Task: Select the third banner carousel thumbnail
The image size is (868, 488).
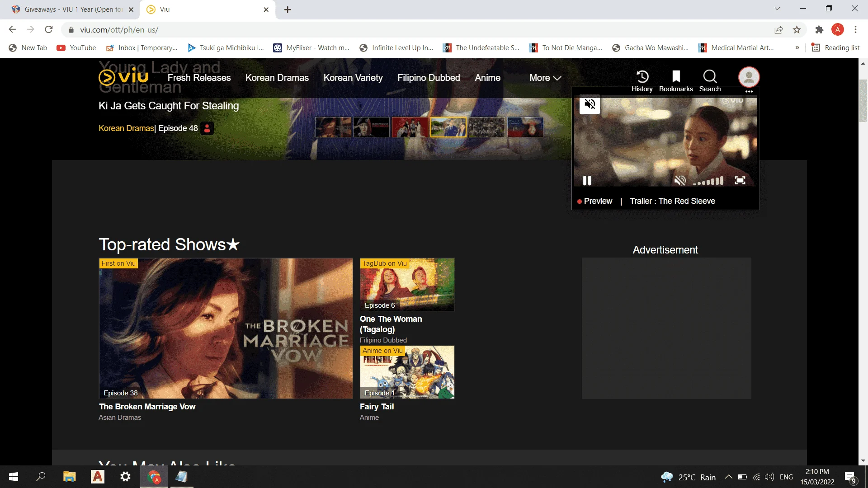Action: click(410, 127)
